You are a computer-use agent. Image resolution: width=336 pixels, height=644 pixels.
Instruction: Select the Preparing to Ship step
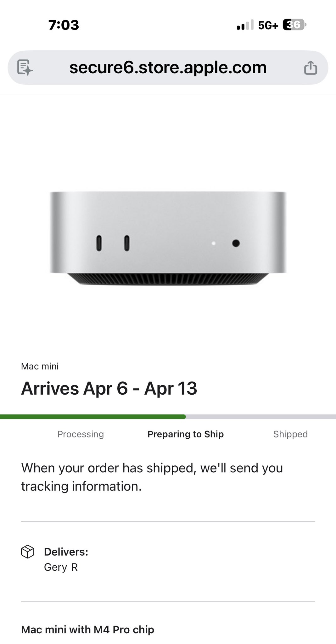[x=186, y=434]
